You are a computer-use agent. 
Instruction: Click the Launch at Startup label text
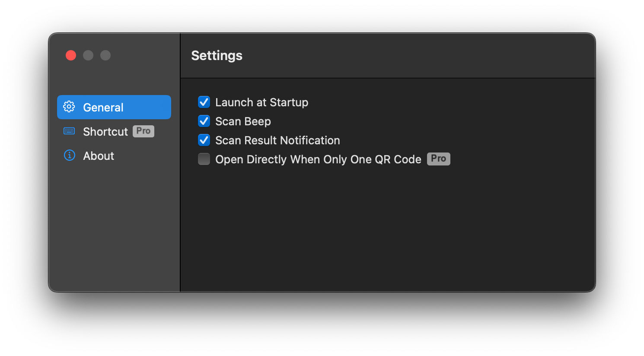261,102
